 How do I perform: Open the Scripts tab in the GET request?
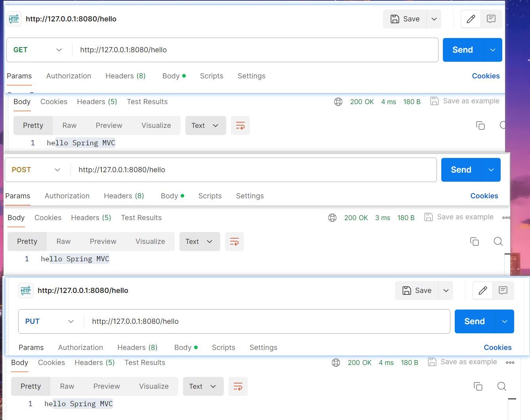click(x=212, y=76)
